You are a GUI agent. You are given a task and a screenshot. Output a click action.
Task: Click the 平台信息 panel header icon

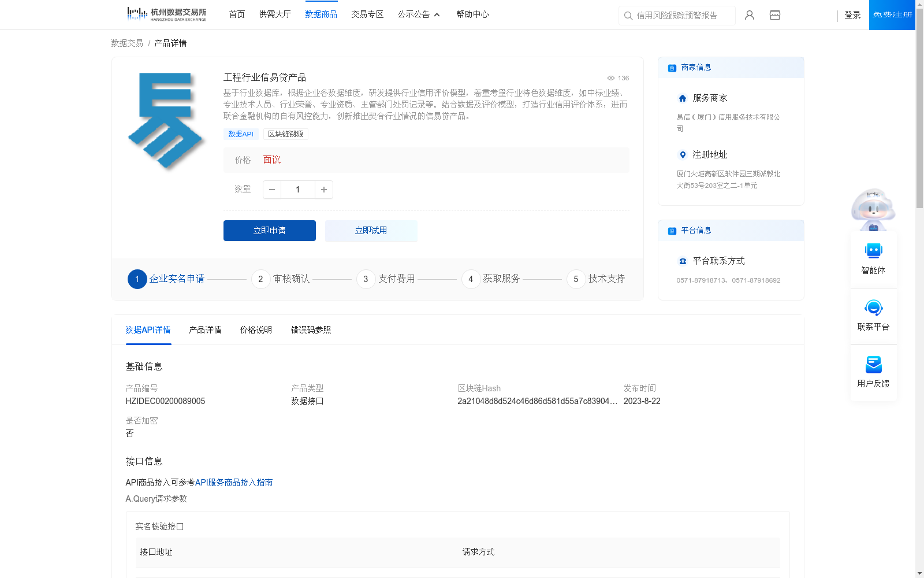click(x=672, y=231)
